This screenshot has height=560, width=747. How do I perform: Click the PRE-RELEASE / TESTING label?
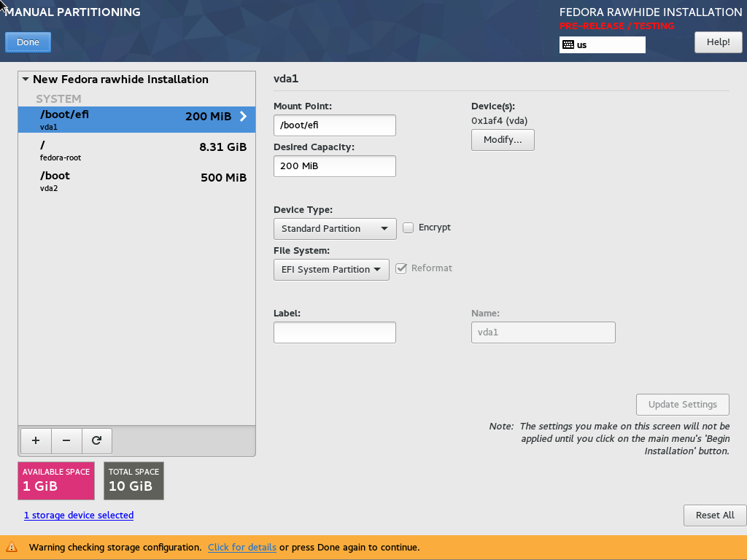tap(617, 26)
